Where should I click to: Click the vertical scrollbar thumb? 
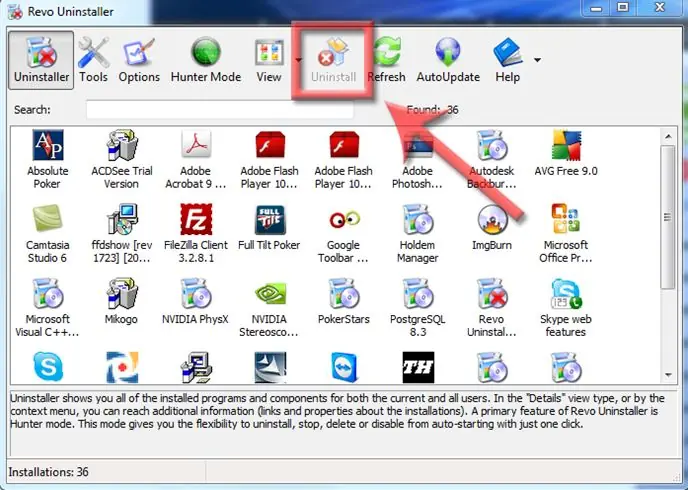pos(668,217)
